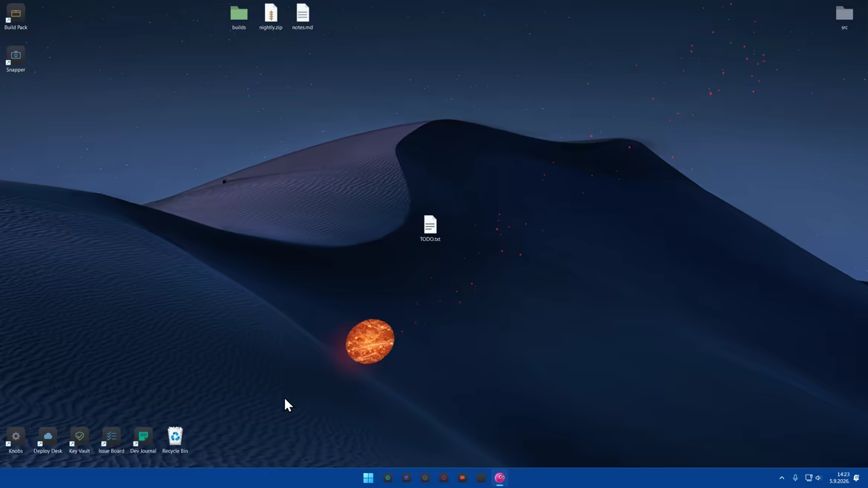Open the Issue Board checklist shortcut
868x488 pixels.
(x=111, y=441)
